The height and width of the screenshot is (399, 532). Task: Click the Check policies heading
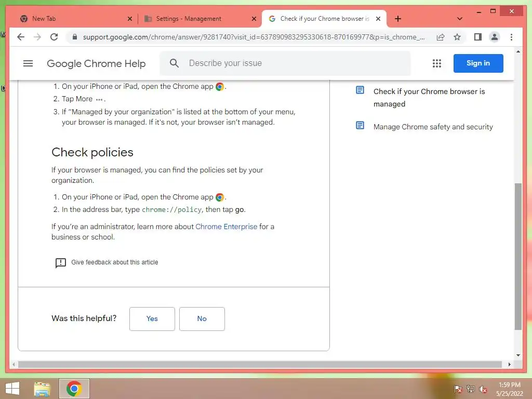tap(92, 152)
